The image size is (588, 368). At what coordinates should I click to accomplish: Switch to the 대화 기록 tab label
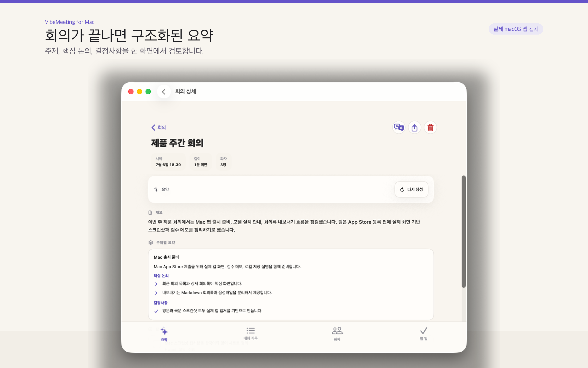(x=251, y=338)
